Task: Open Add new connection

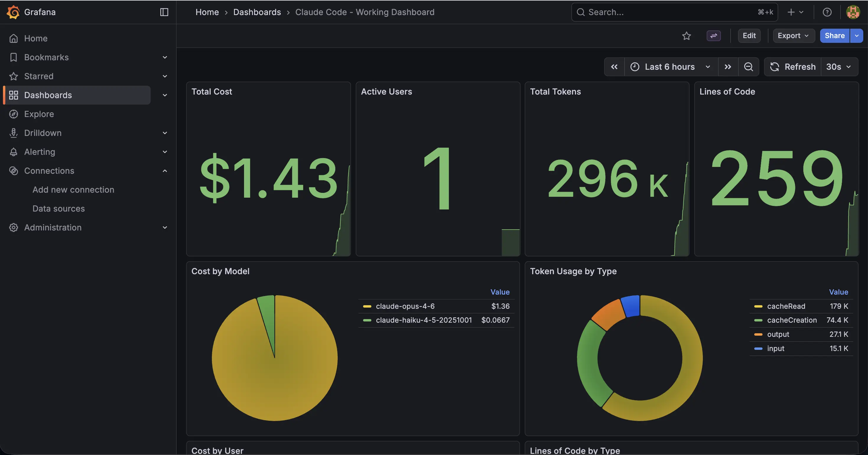Action: point(73,189)
